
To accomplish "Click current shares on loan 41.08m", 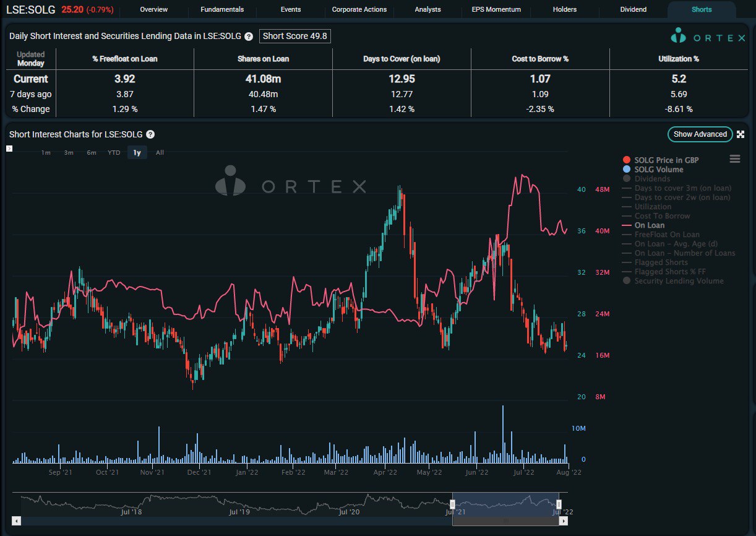I will coord(263,79).
